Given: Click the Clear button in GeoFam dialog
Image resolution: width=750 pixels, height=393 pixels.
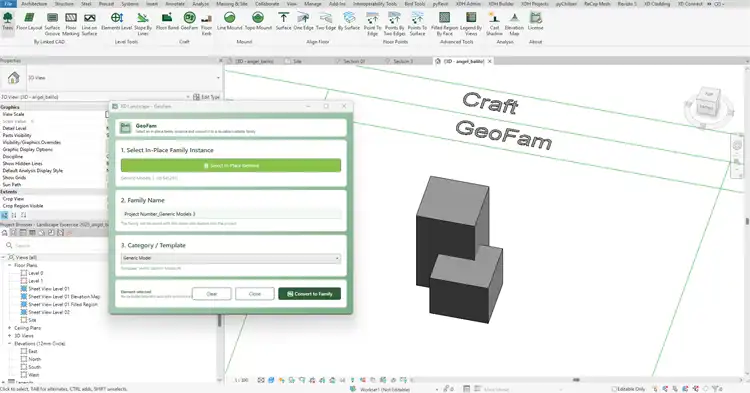Looking at the screenshot, I should tap(211, 294).
